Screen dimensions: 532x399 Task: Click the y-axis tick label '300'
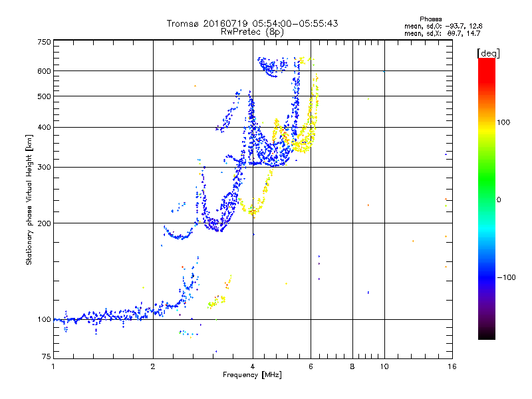click(x=44, y=168)
